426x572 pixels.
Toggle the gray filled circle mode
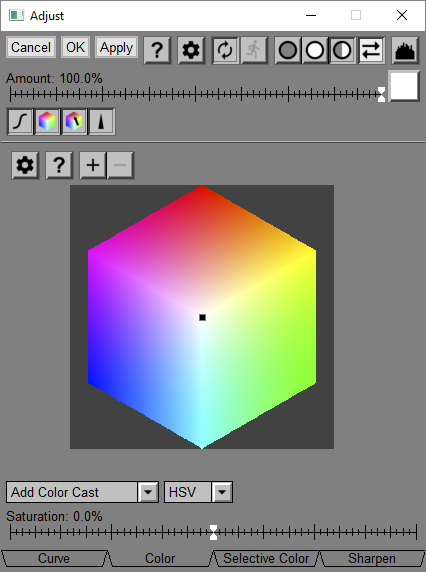(x=288, y=50)
